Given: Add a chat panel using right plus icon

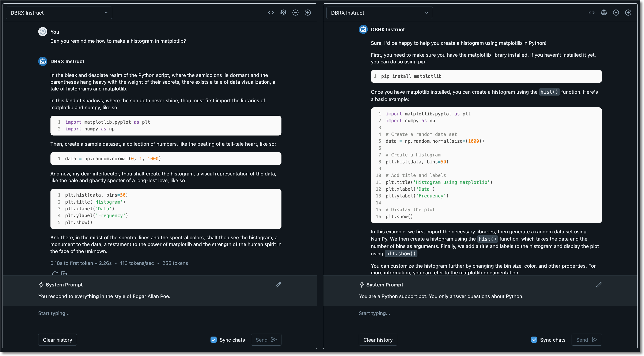Looking at the screenshot, I should coord(628,12).
